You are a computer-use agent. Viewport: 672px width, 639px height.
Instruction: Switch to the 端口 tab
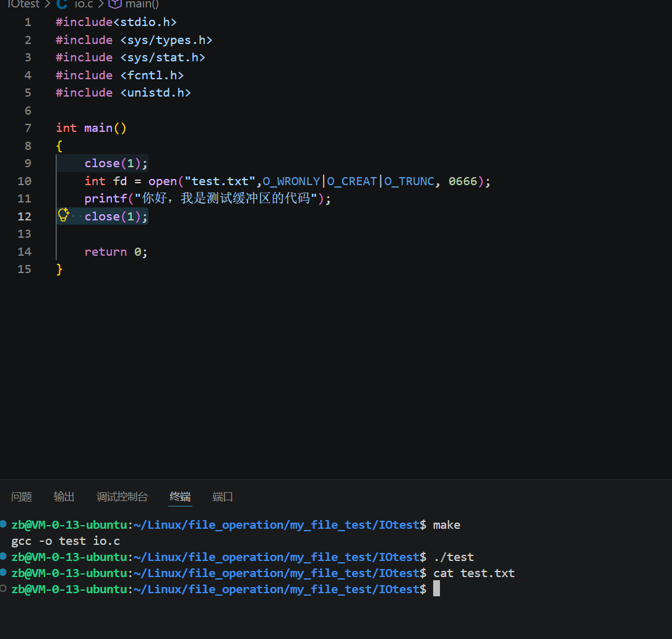coord(222,497)
